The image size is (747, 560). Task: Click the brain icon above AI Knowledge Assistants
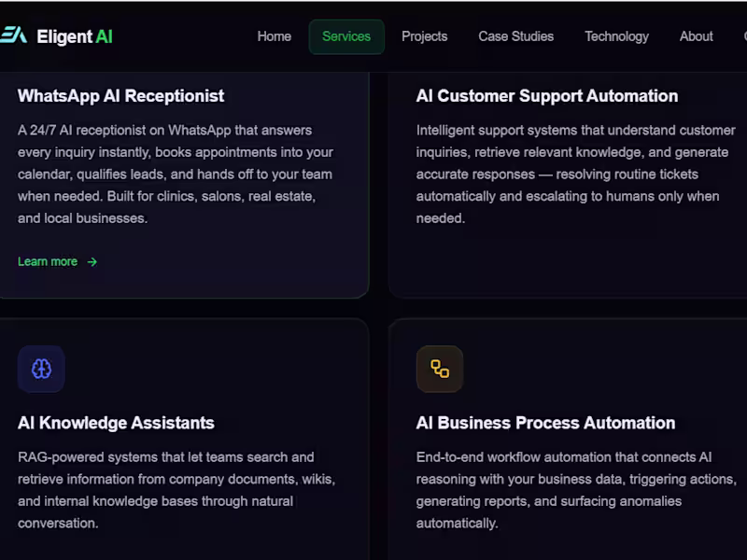(41, 369)
